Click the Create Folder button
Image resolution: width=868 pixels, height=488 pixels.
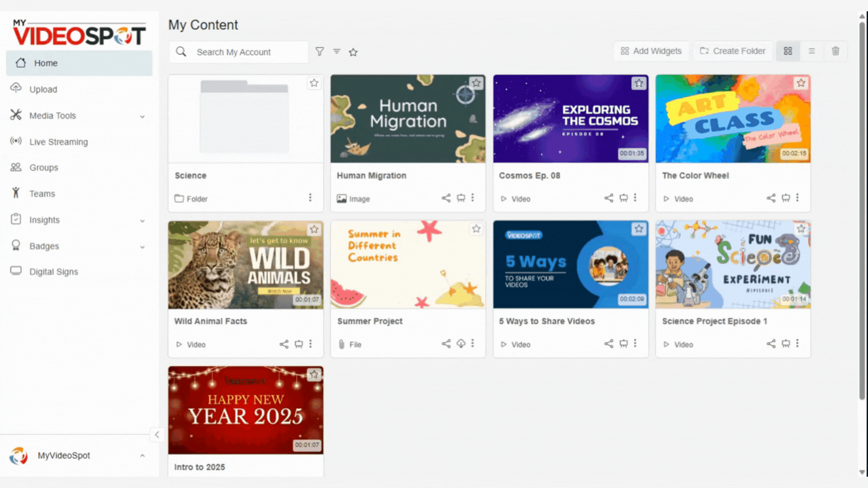pyautogui.click(x=732, y=51)
